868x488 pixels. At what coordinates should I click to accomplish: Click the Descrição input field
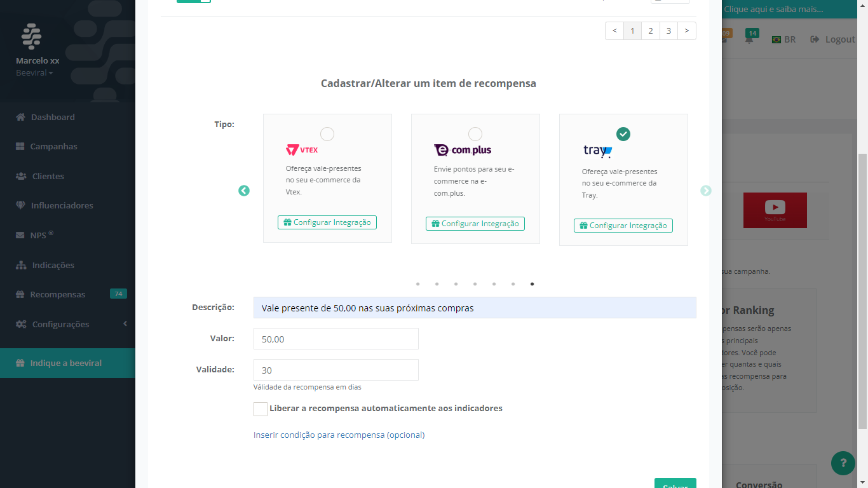(x=475, y=308)
